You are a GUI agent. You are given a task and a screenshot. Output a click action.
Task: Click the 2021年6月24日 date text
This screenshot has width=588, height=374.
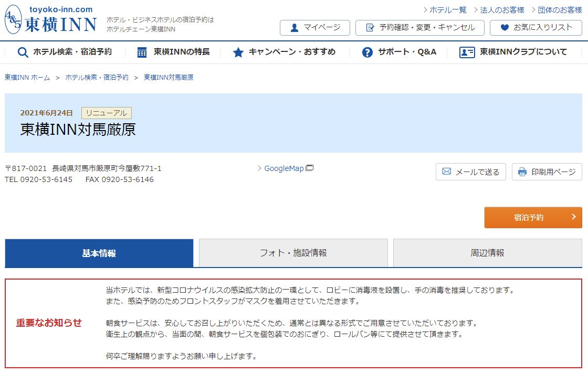point(47,113)
